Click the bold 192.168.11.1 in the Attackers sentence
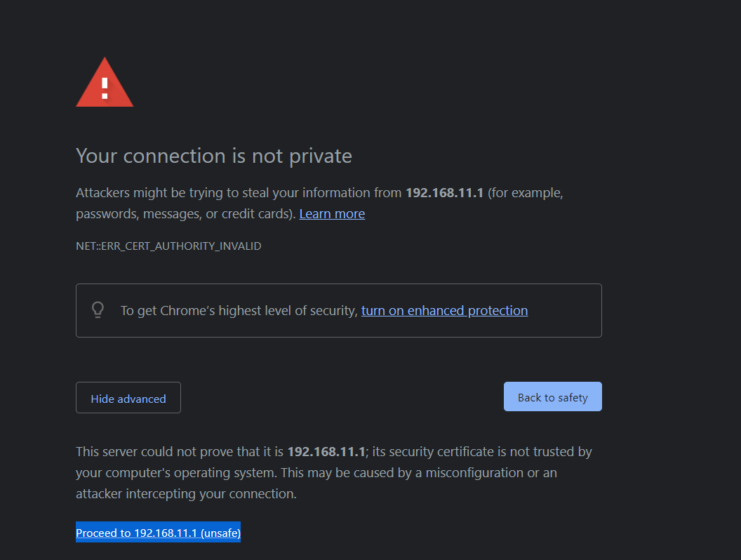The image size is (741, 560). pyautogui.click(x=444, y=192)
